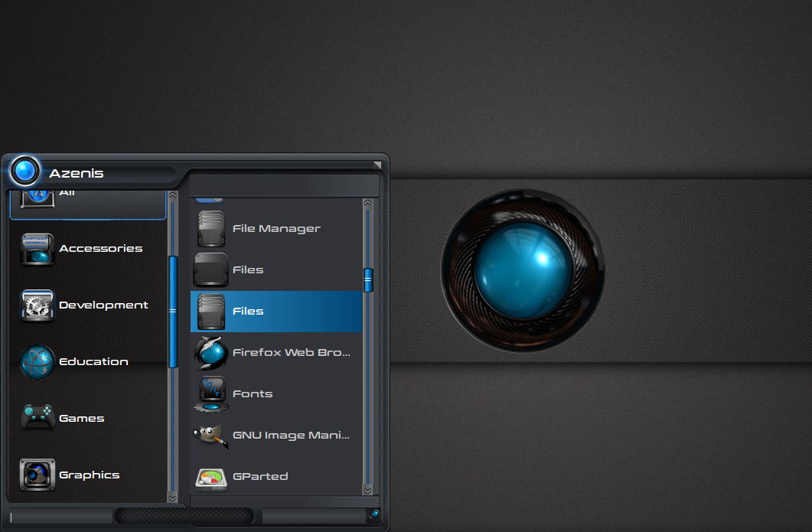The image size is (812, 532).
Task: Open the Fonts application
Action: [276, 394]
